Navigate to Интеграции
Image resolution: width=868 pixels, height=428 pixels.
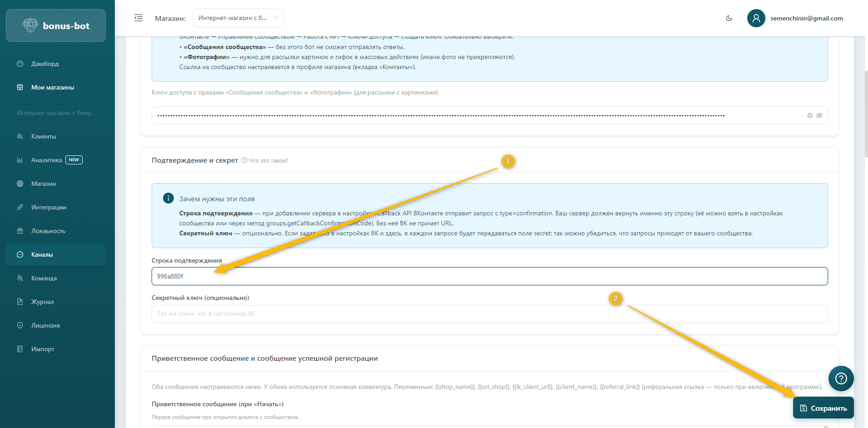point(49,207)
